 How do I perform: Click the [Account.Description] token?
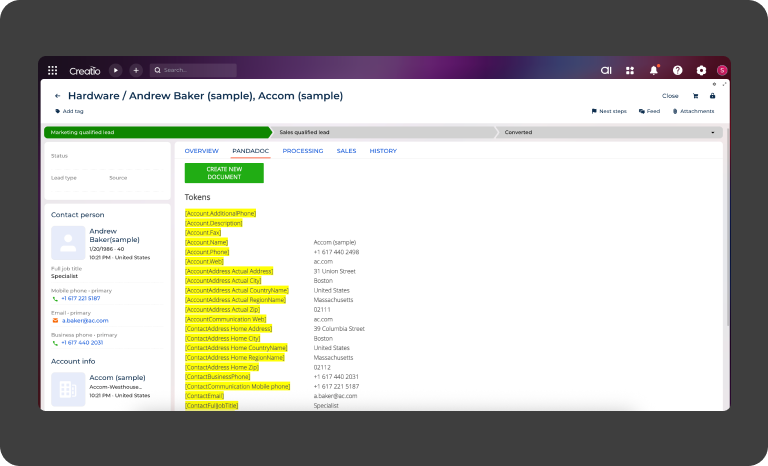point(213,223)
